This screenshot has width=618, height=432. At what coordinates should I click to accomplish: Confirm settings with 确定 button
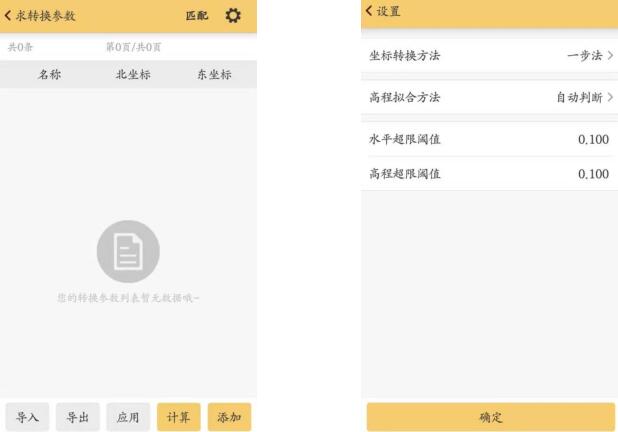tap(491, 417)
